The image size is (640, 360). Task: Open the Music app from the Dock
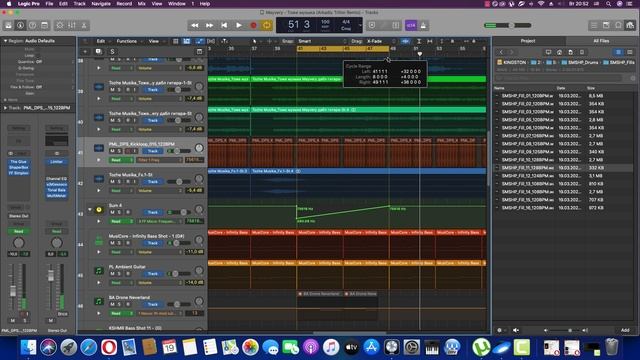pos(331,347)
